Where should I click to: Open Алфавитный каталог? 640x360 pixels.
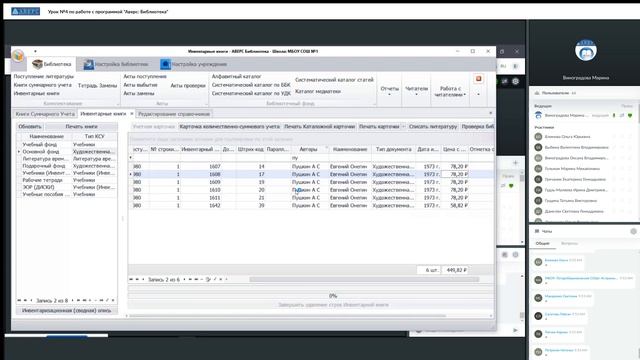[236, 76]
